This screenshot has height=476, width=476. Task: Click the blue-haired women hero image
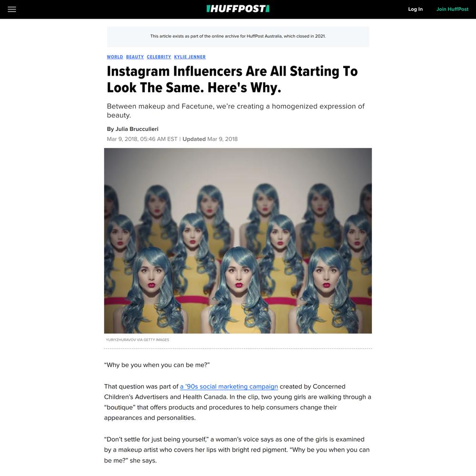tap(238, 241)
